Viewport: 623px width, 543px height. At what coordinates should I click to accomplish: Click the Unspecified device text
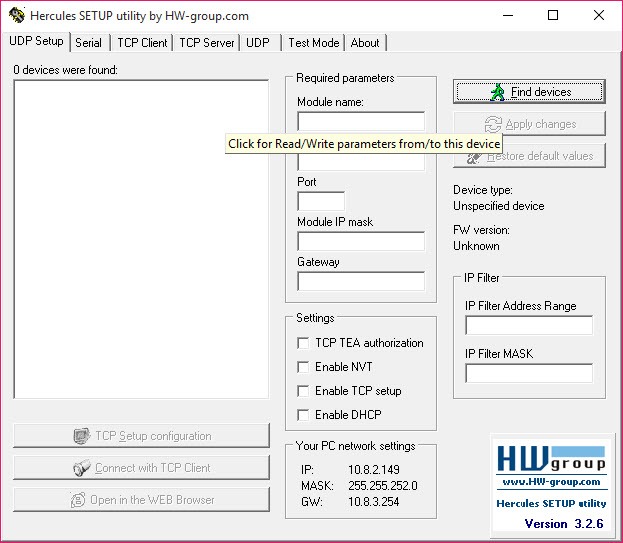point(499,206)
